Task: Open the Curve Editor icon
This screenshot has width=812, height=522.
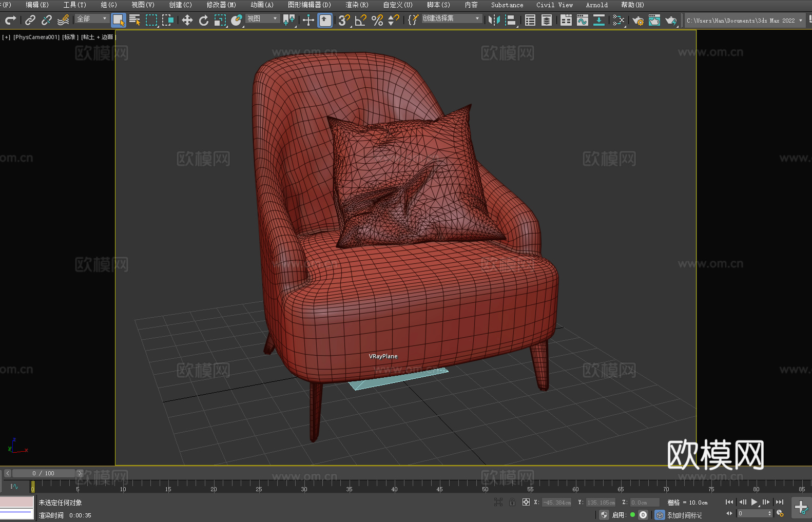Action: coord(583,20)
